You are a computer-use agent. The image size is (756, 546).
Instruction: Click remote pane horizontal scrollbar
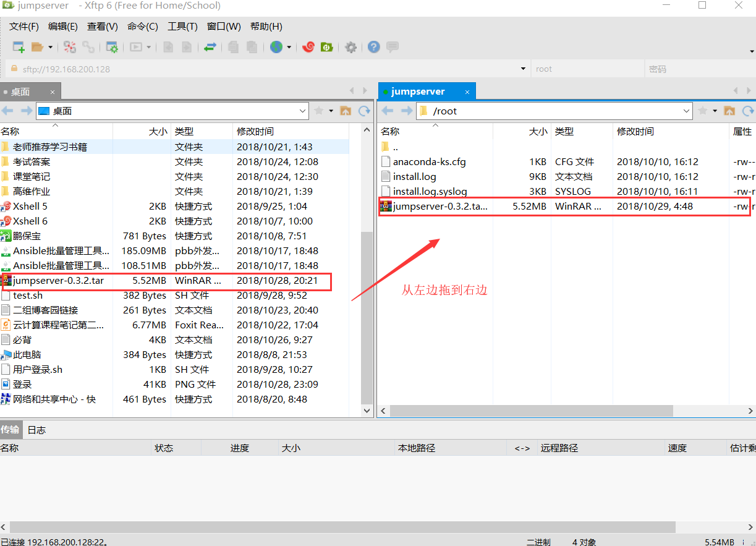532,411
